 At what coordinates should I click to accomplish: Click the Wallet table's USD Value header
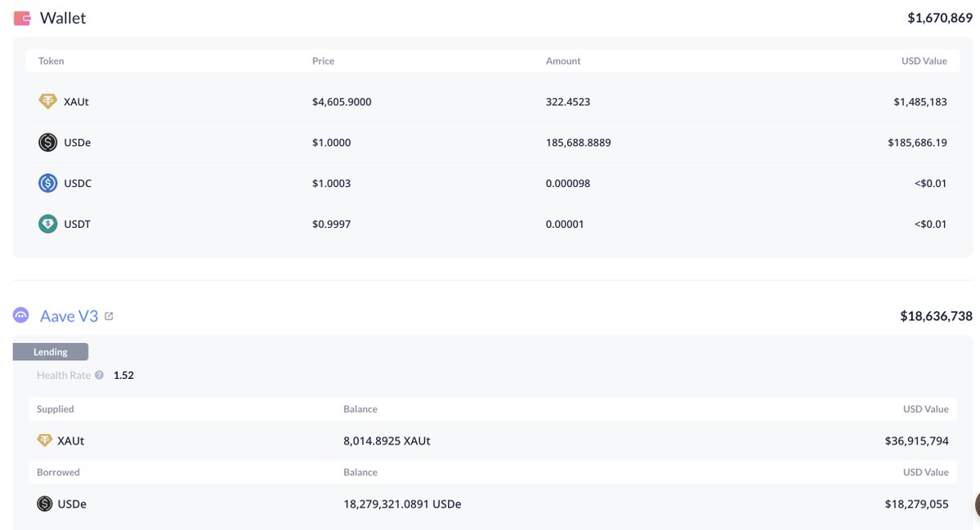pyautogui.click(x=924, y=61)
